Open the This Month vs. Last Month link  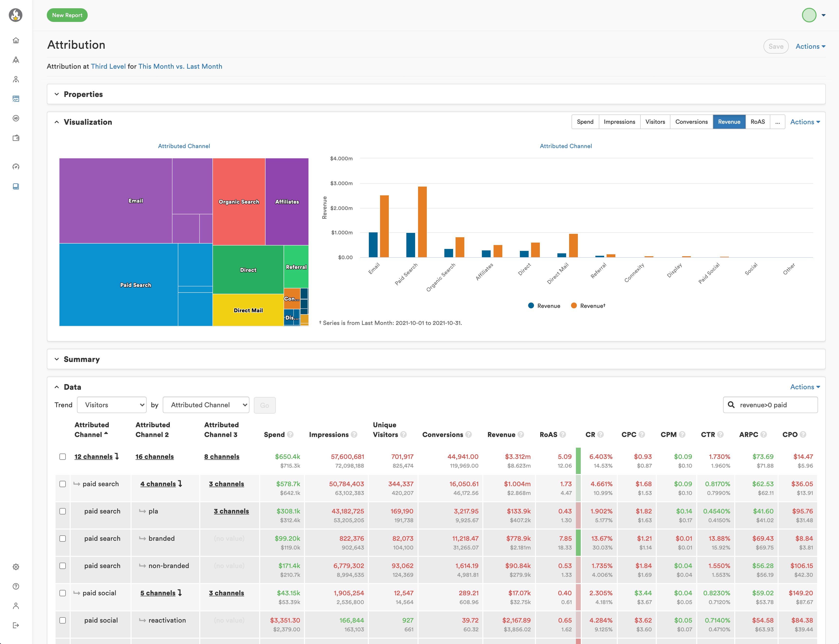coord(180,66)
